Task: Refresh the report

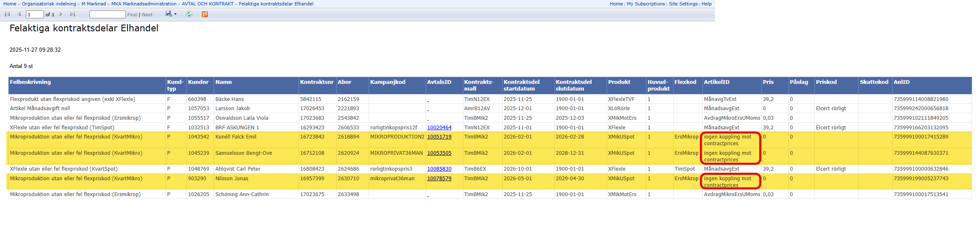Action: point(189,14)
